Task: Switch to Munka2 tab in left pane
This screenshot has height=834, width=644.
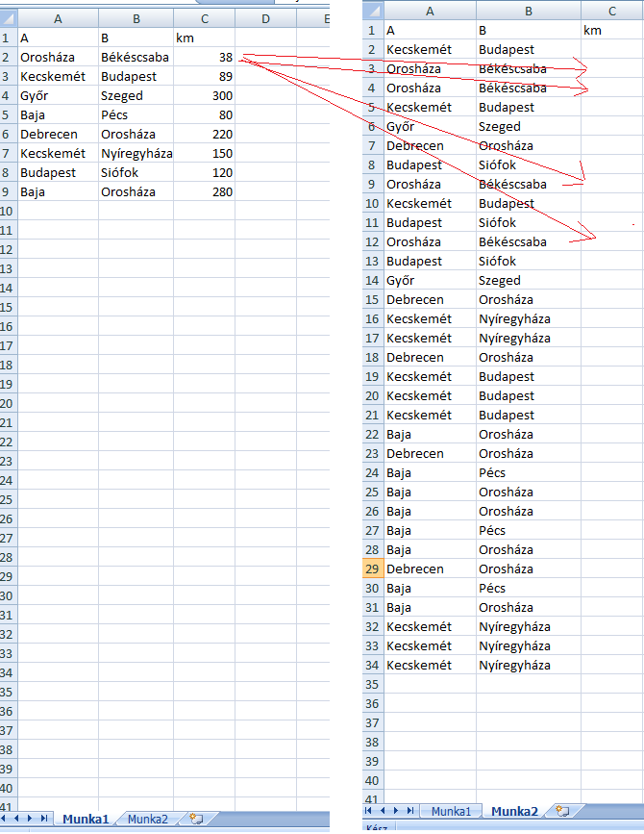Action: click(x=148, y=819)
